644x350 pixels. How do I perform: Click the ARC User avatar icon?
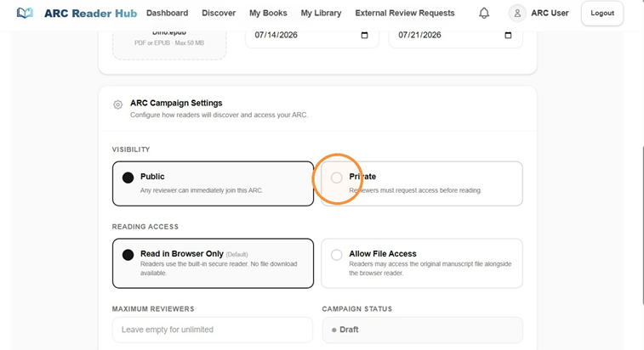[x=517, y=13]
